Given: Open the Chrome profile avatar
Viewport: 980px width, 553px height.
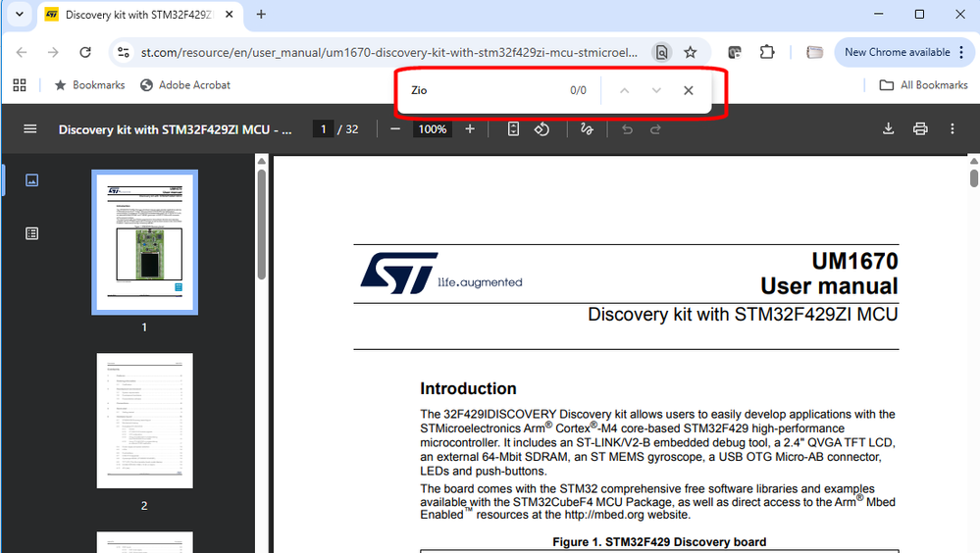Looking at the screenshot, I should 814,53.
